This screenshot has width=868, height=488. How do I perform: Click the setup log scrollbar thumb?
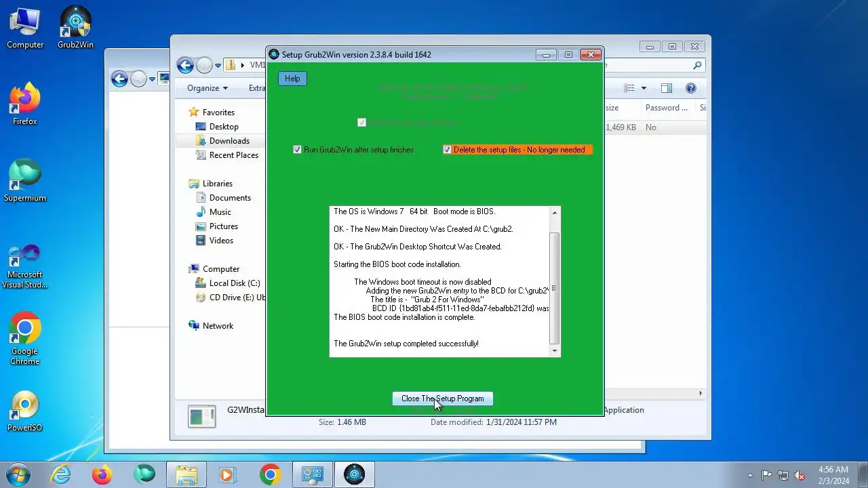(555, 288)
